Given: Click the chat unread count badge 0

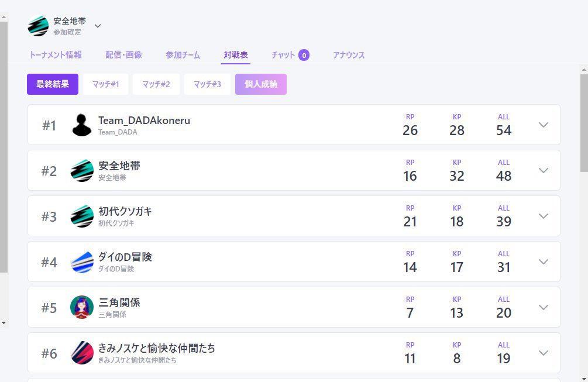Looking at the screenshot, I should [304, 55].
